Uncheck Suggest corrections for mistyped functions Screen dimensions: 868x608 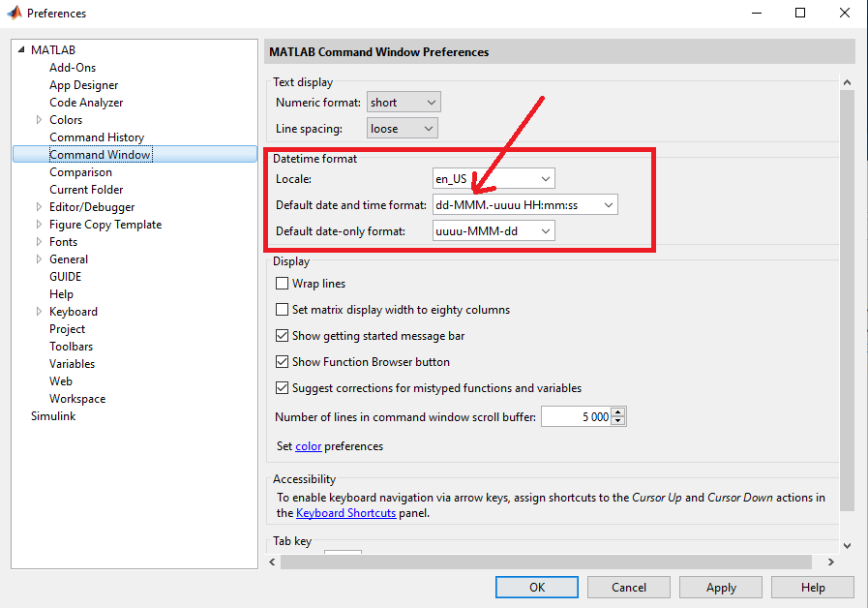(283, 387)
